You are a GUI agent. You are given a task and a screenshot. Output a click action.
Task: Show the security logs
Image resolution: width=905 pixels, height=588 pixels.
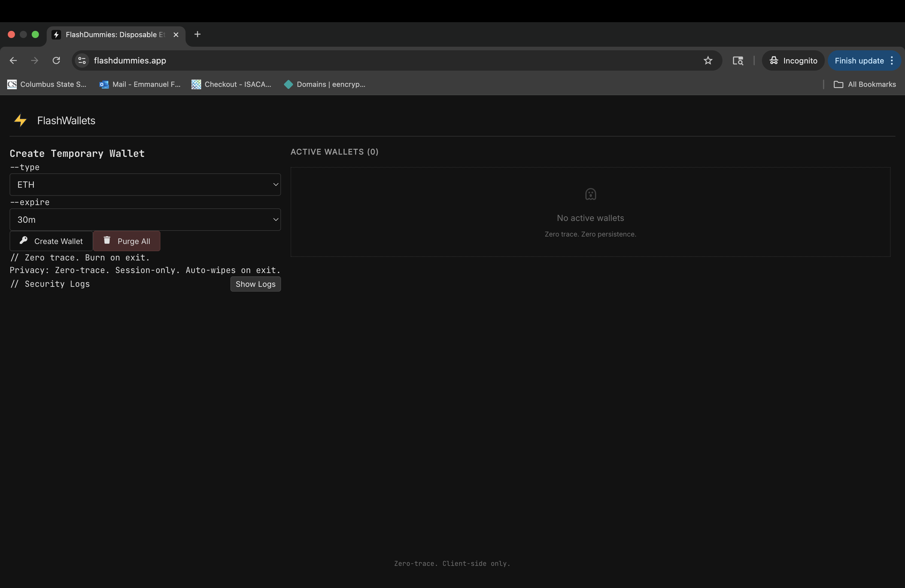(255, 284)
